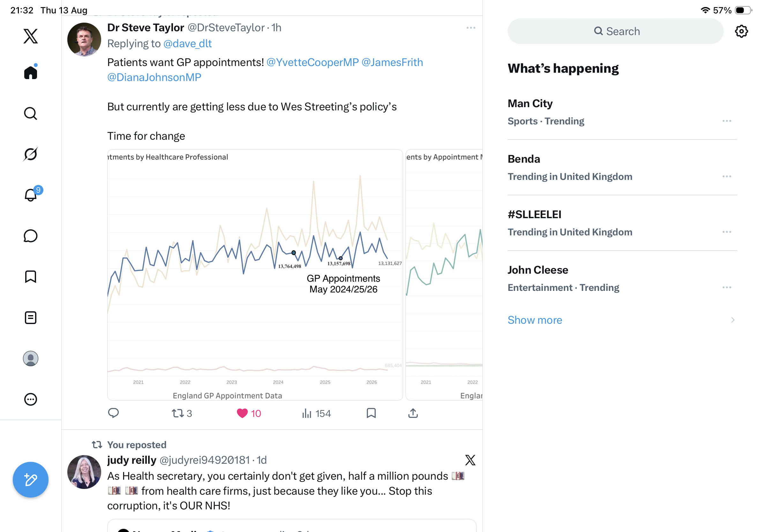Viewport: 762px width, 532px height.
Task: Open the profile avatar icon in sidebar
Action: tap(31, 358)
